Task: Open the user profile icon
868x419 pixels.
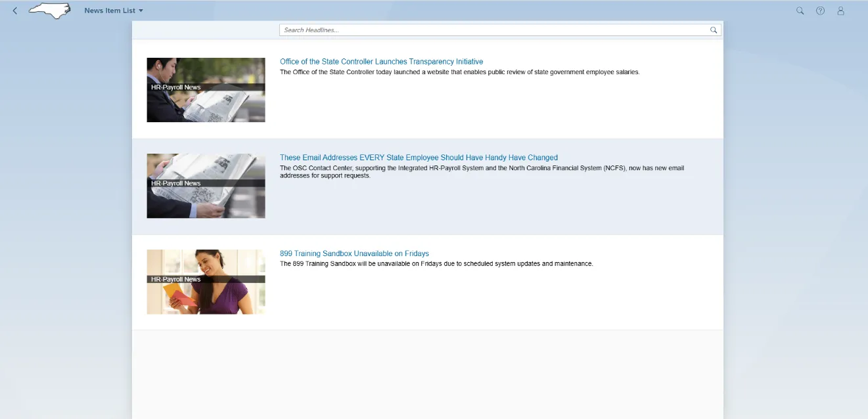Action: tap(840, 11)
